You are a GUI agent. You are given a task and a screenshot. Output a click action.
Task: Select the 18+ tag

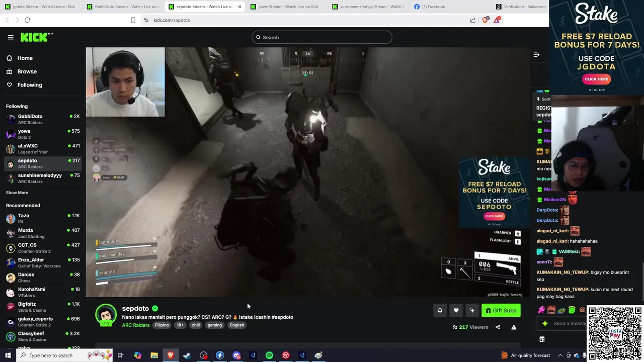click(180, 325)
